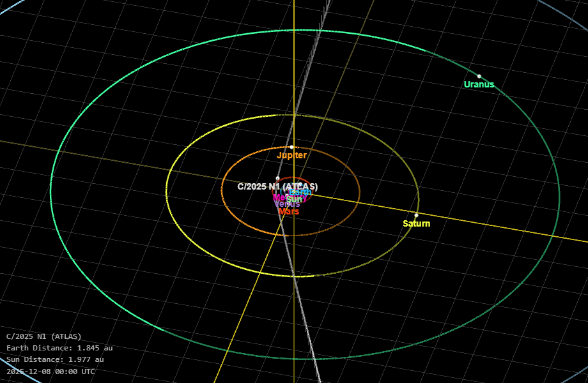Select the red Mars label

[x=290, y=211]
